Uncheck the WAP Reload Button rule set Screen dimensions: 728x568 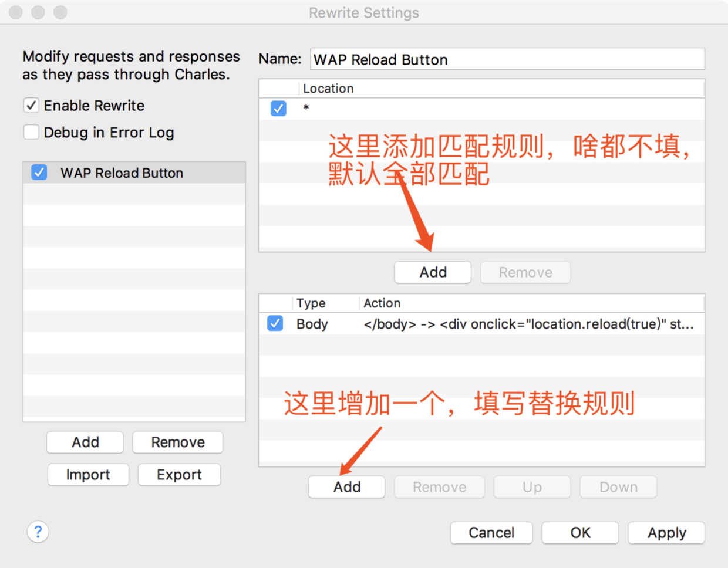point(39,173)
